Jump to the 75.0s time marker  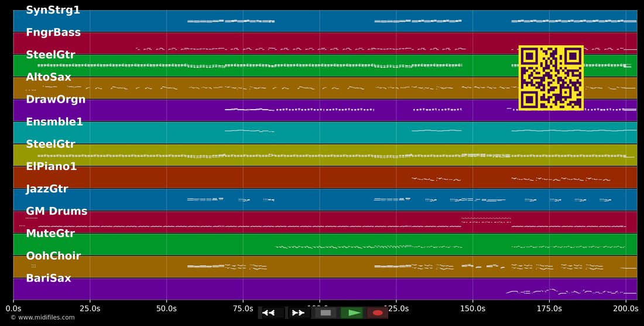[243, 308]
